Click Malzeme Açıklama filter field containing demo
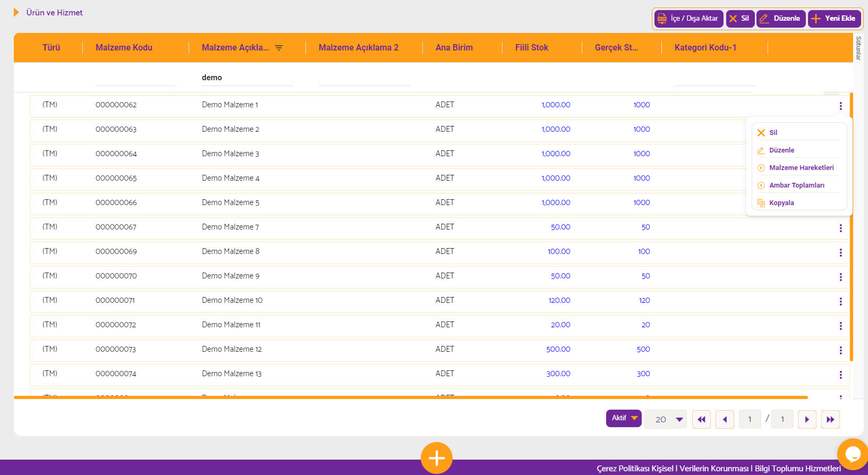Image resolution: width=868 pixels, height=475 pixels. 247,78
